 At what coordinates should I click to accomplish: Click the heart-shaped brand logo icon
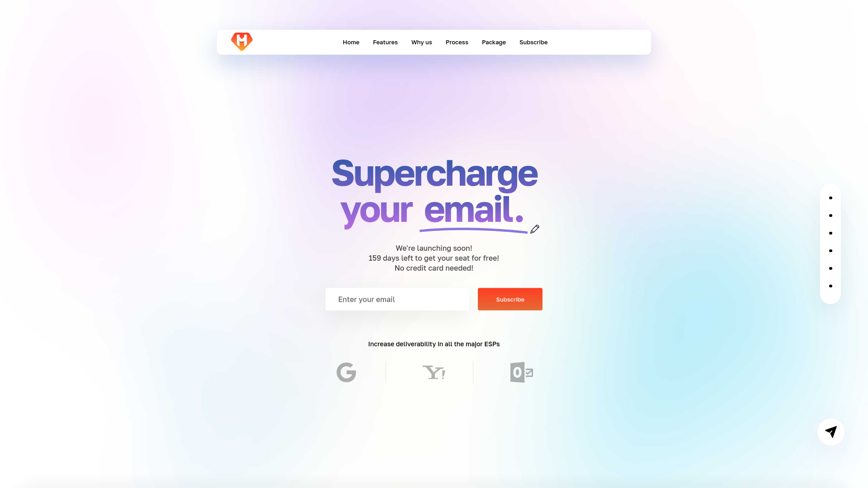[241, 42]
